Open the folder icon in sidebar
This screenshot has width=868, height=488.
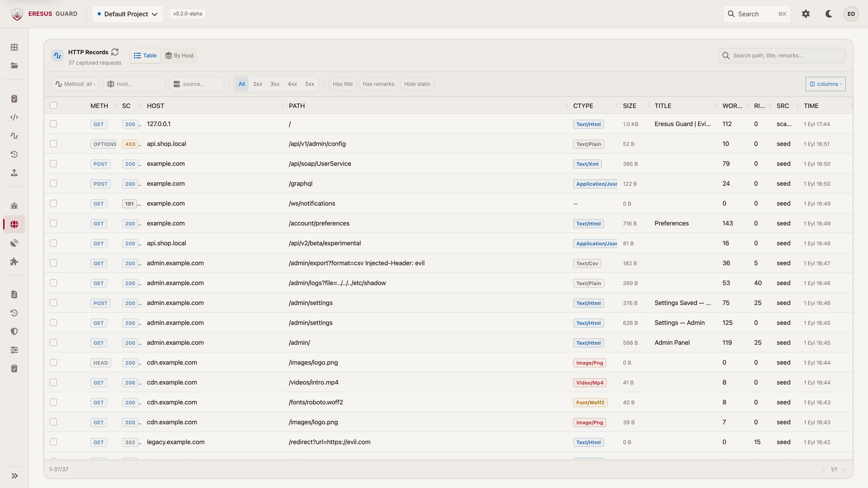pyautogui.click(x=14, y=66)
